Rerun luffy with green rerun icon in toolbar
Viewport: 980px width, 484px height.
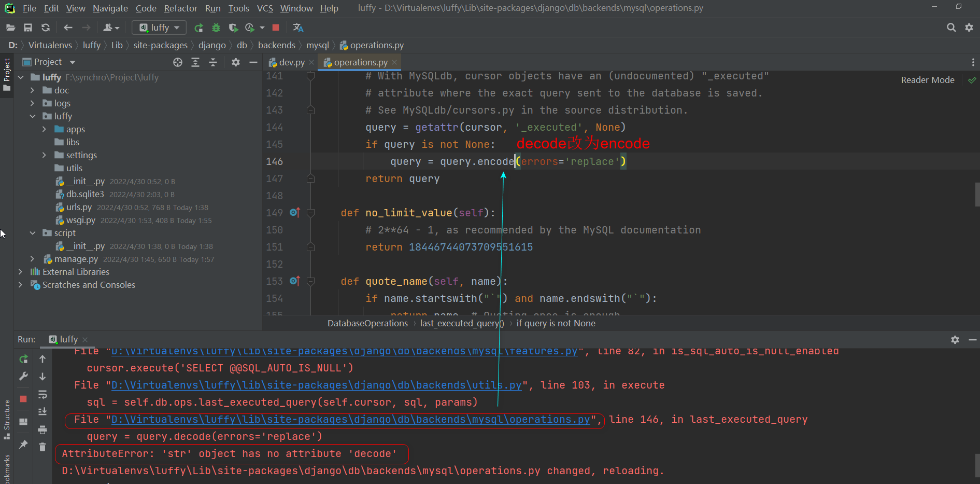tap(198, 27)
